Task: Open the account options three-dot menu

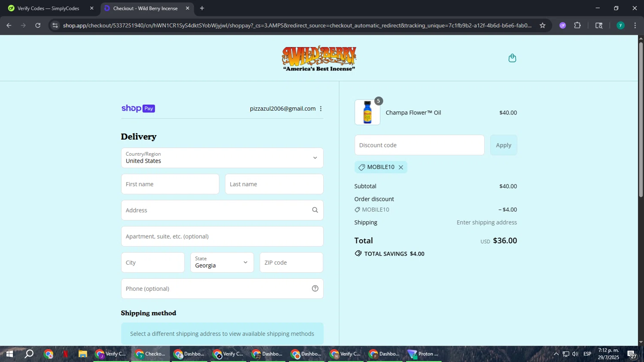Action: tap(321, 109)
